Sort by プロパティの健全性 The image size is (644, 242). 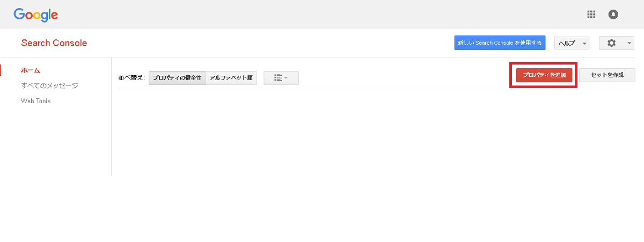(177, 78)
